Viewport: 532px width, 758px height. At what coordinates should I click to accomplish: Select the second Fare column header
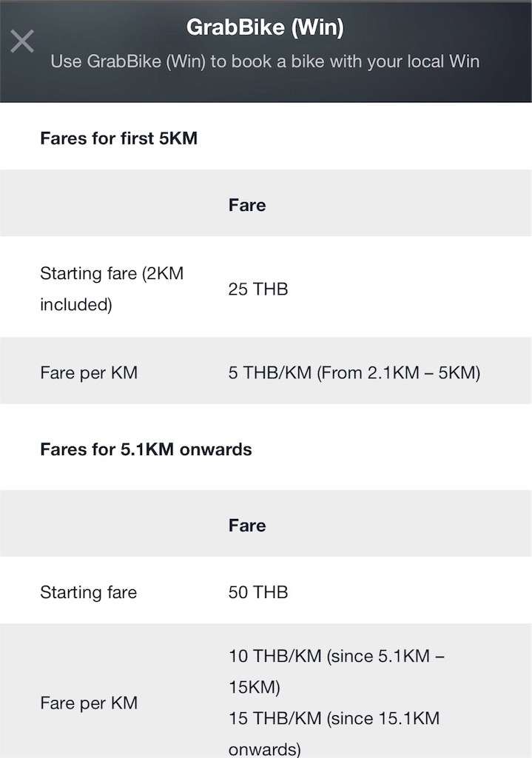click(x=247, y=526)
